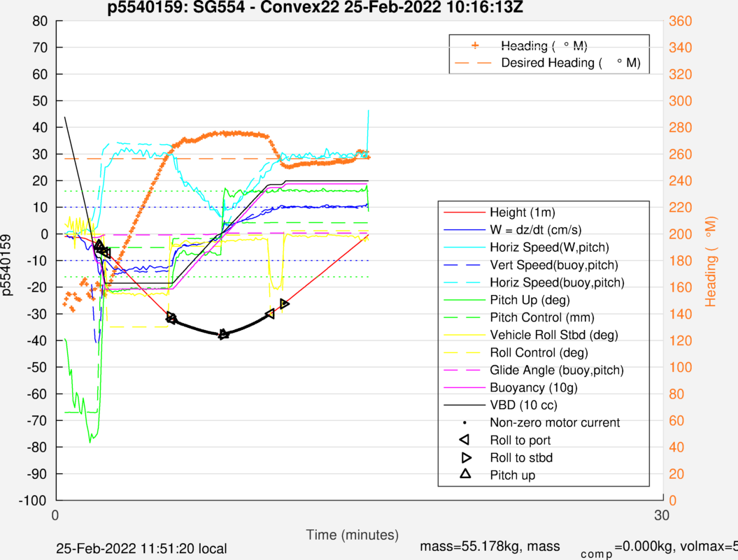The width and height of the screenshot is (738, 560).
Task: Select the black VBD (10 cc) legend line sample
Action: click(x=464, y=405)
